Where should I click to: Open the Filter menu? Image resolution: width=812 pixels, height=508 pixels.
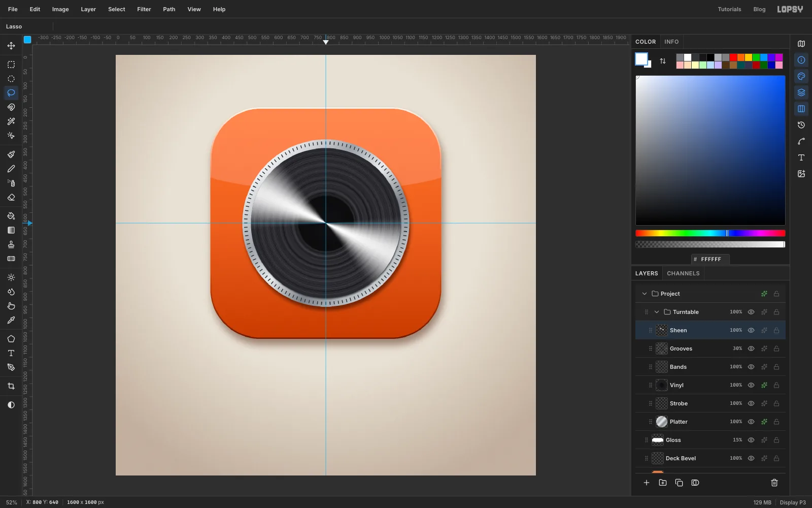pos(144,9)
